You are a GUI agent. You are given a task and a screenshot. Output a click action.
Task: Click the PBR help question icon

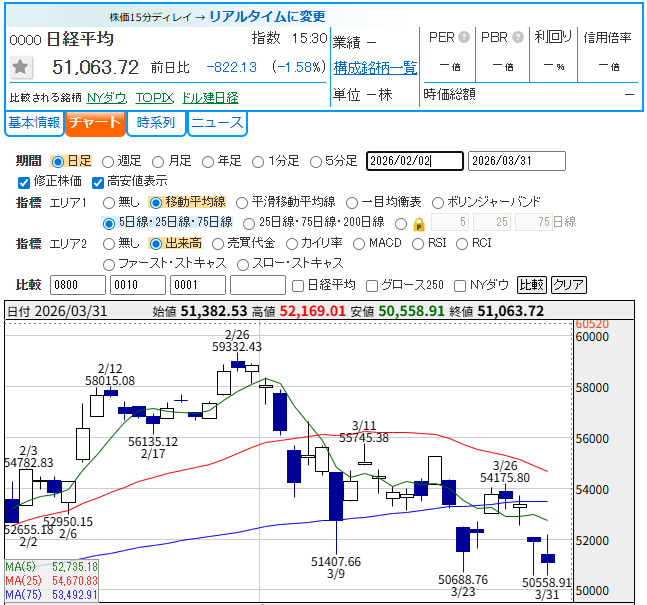coord(517,38)
